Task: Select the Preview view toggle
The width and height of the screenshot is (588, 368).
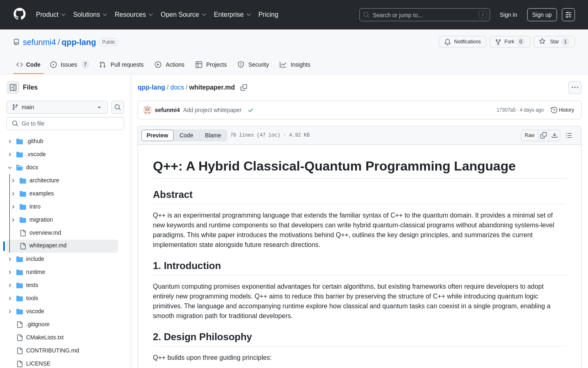Action: tap(157, 135)
